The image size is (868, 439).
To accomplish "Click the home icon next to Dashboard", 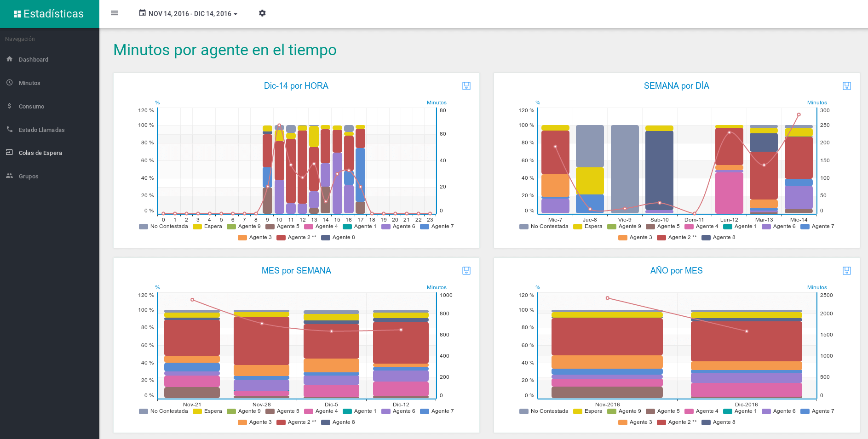I will [x=10, y=59].
